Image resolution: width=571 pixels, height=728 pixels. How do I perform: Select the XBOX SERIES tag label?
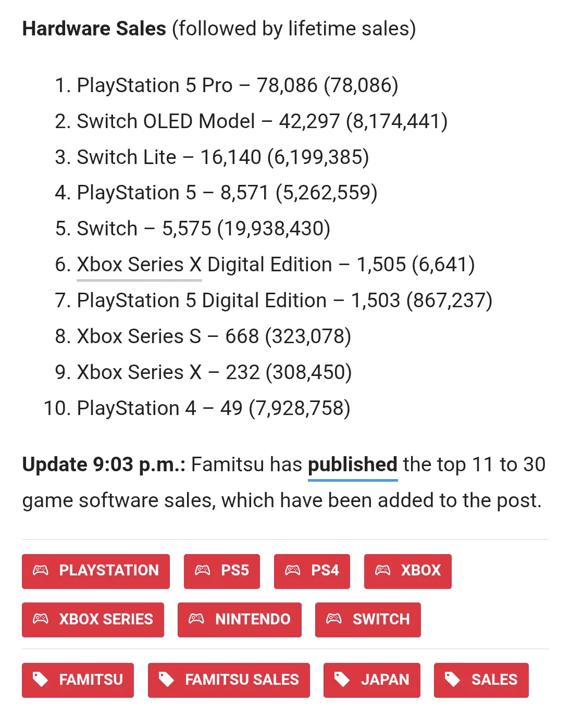(106, 619)
